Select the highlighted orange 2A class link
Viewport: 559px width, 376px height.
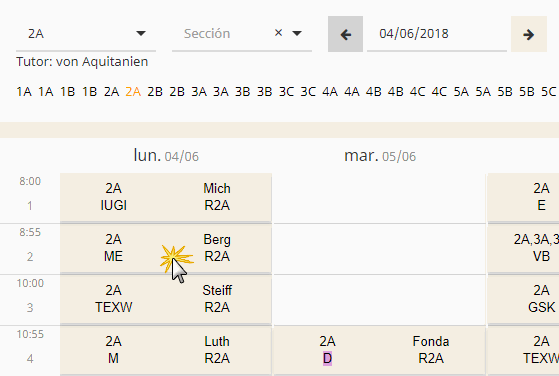coord(133,92)
